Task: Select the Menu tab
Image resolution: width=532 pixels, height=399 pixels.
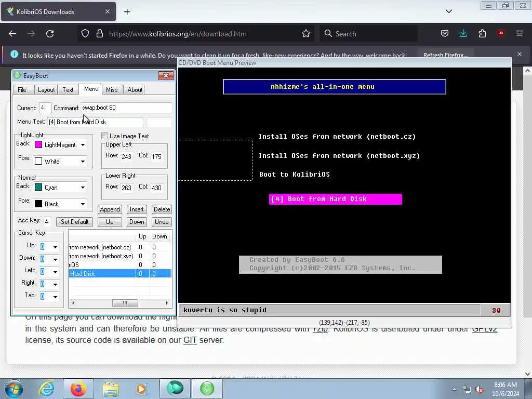Action: [x=91, y=89]
